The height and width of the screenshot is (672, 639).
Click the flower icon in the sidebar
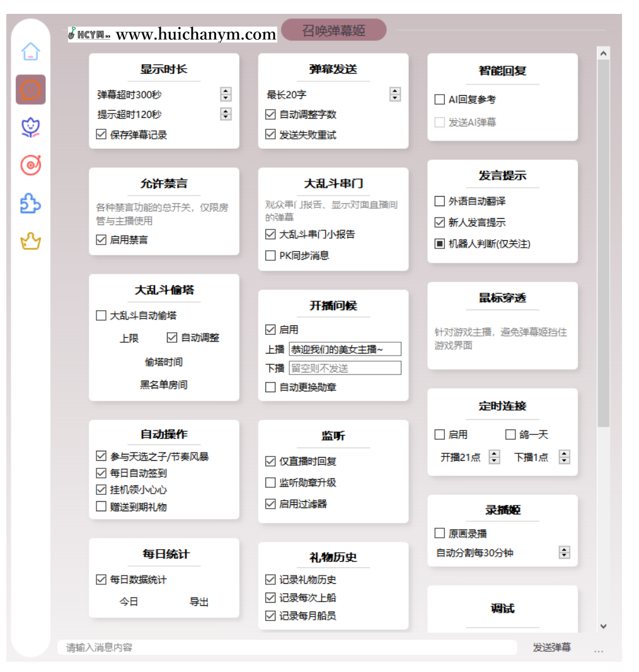pos(30,127)
